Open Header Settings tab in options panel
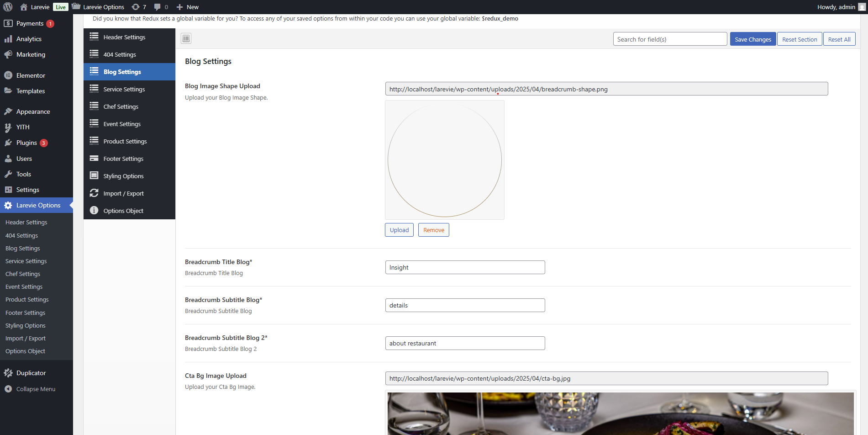The image size is (868, 435). point(130,37)
